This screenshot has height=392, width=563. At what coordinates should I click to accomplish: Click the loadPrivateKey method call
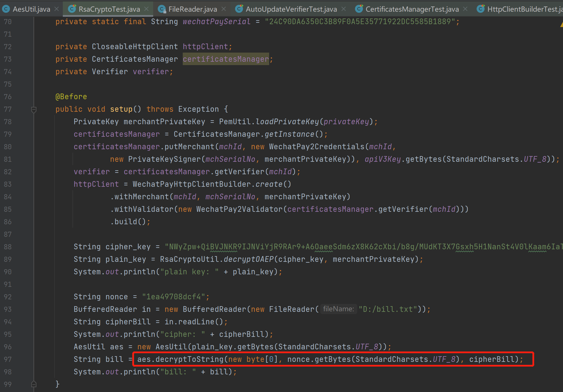287,122
